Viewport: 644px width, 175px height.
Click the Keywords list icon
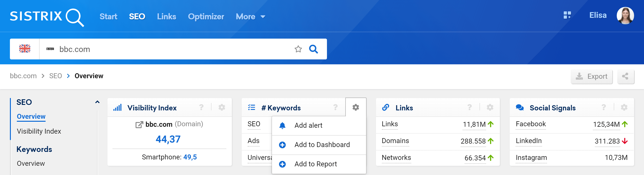pos(251,107)
